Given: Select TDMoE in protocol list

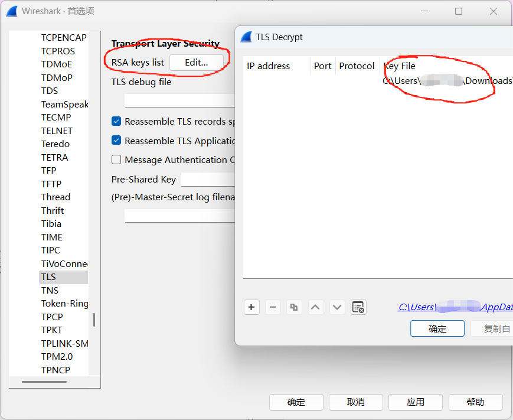Looking at the screenshot, I should 56,64.
